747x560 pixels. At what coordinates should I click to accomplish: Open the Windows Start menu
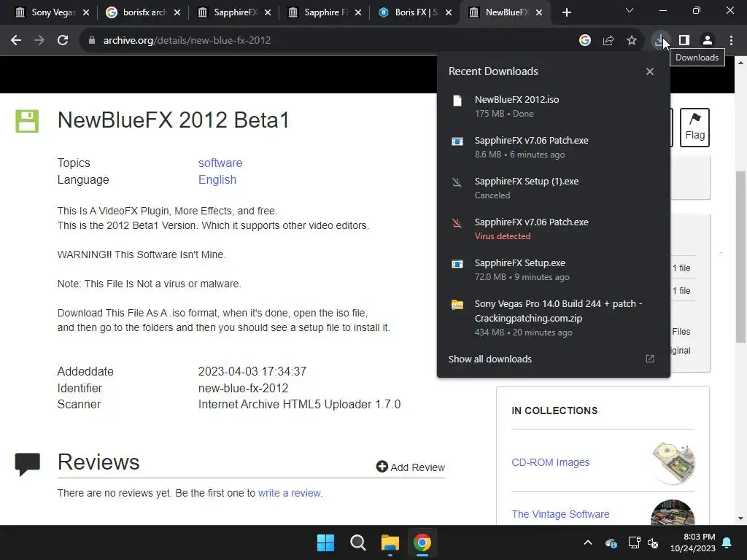pos(326,542)
